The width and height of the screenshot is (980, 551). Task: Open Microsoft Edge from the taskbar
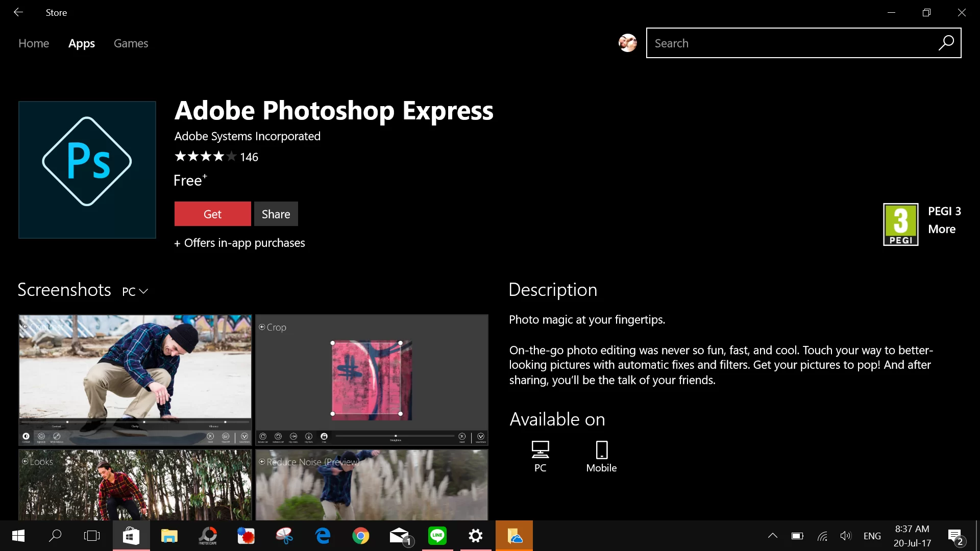323,536
